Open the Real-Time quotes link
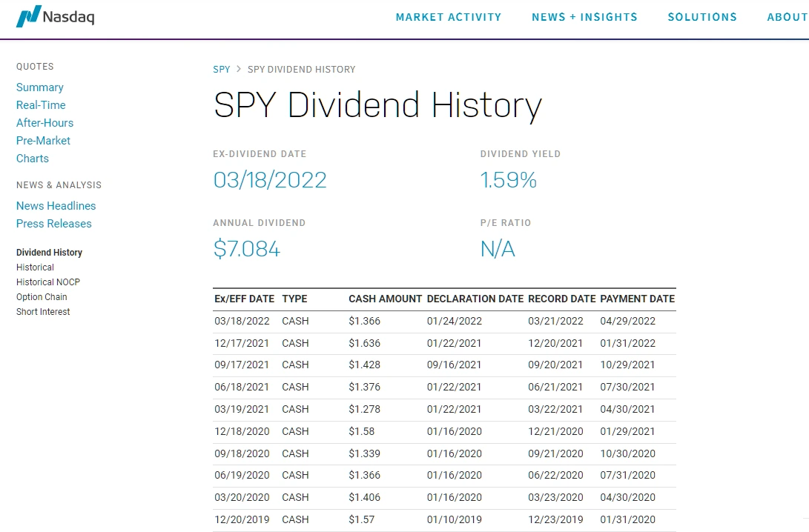Screen dimensions: 809x532 click(41, 105)
